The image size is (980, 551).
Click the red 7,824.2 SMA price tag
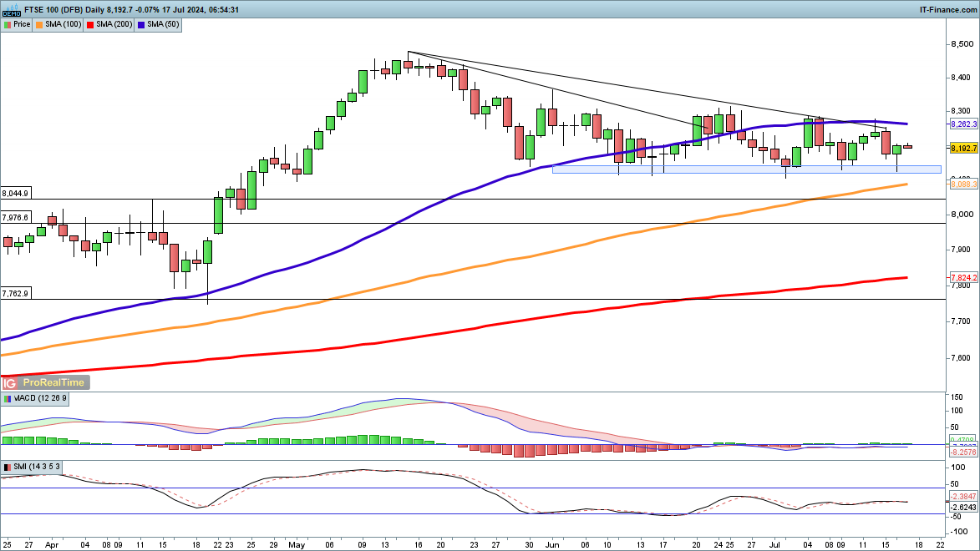(963, 277)
